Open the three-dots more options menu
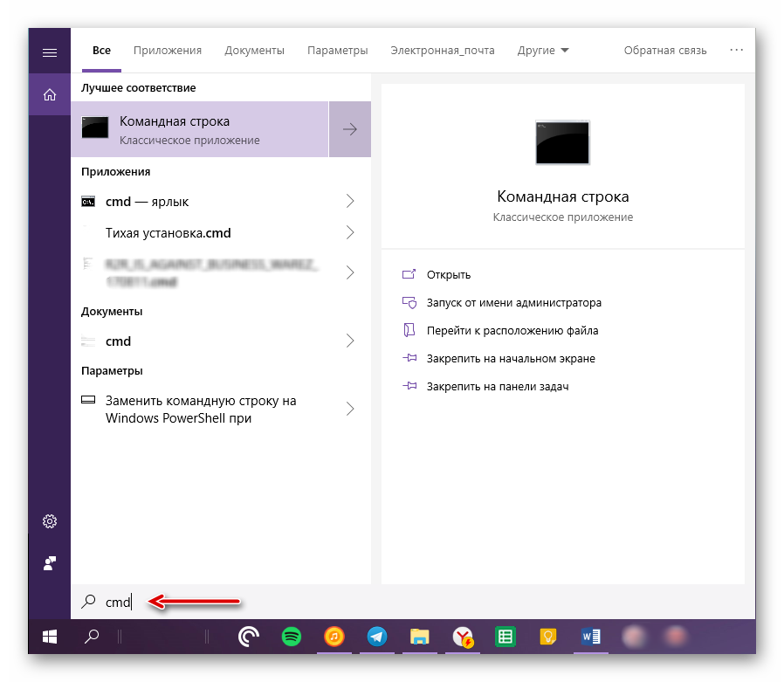 tap(737, 51)
